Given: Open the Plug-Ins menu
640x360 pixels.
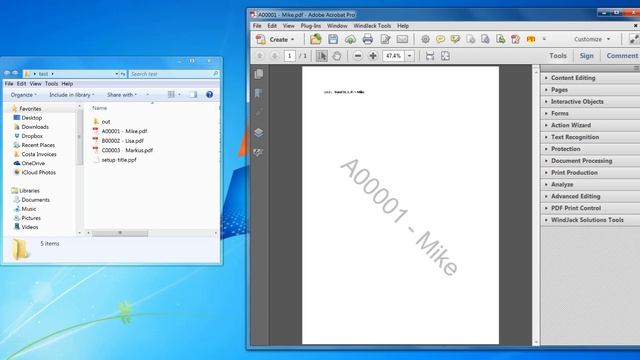Looking at the screenshot, I should pyautogui.click(x=311, y=26).
